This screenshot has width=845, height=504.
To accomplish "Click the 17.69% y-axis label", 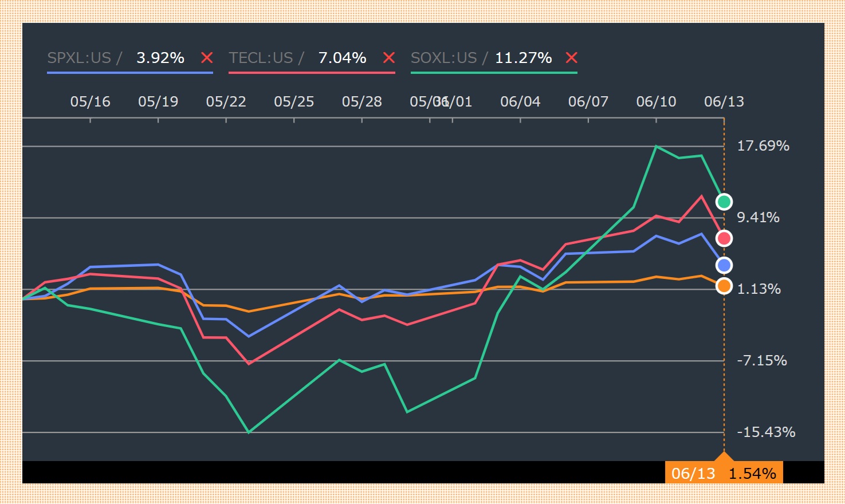I will pos(763,146).
